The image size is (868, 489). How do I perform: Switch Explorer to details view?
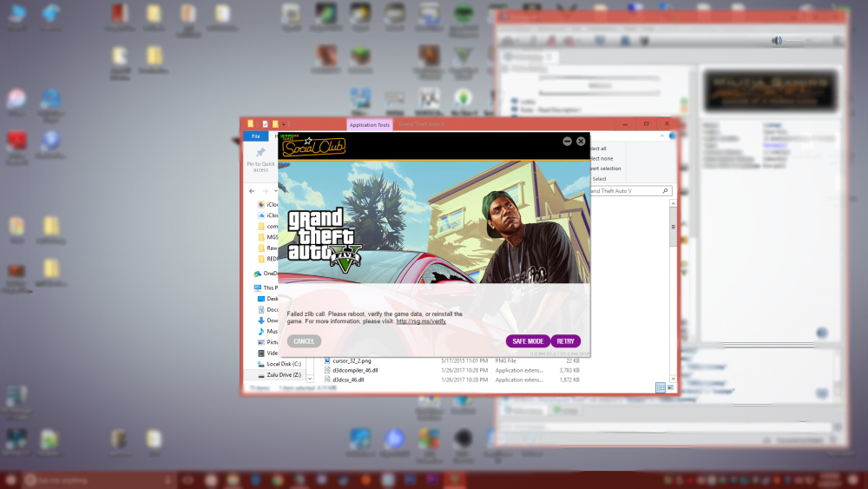coord(661,387)
